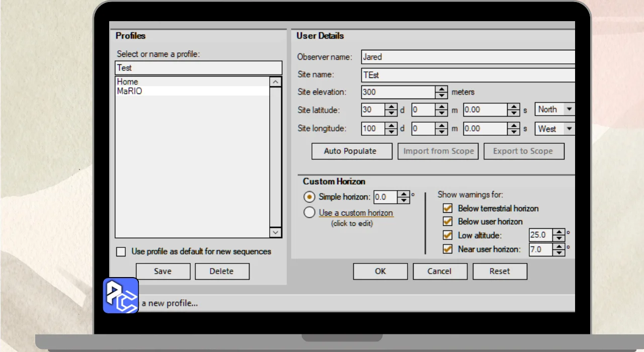Select the Simple horizon radio button
Image resolution: width=644 pixels, height=352 pixels.
coord(310,197)
